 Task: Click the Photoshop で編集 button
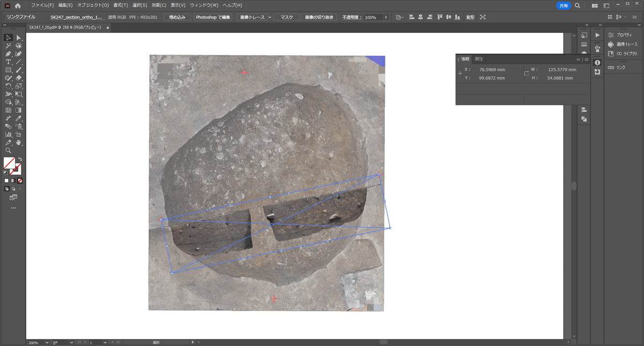tap(213, 17)
